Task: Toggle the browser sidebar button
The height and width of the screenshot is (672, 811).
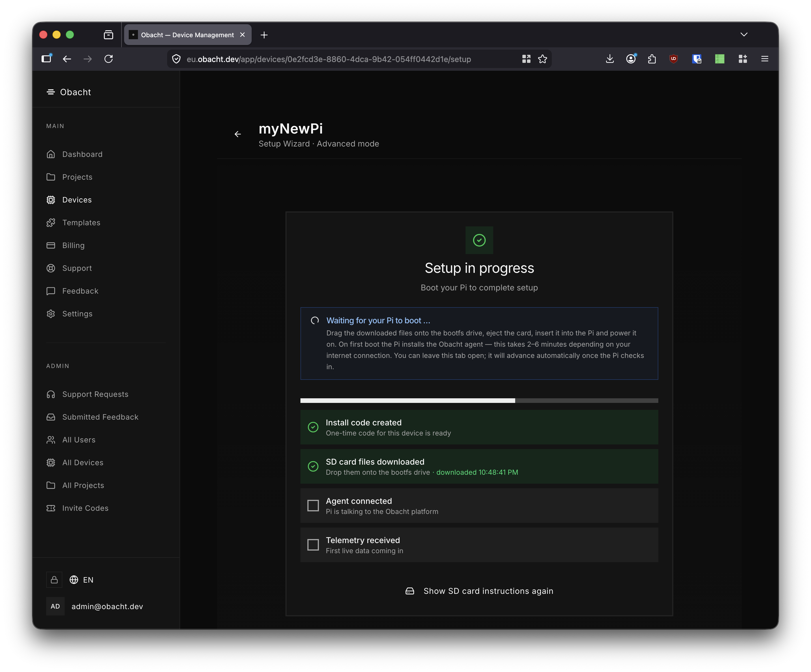Action: [x=47, y=59]
